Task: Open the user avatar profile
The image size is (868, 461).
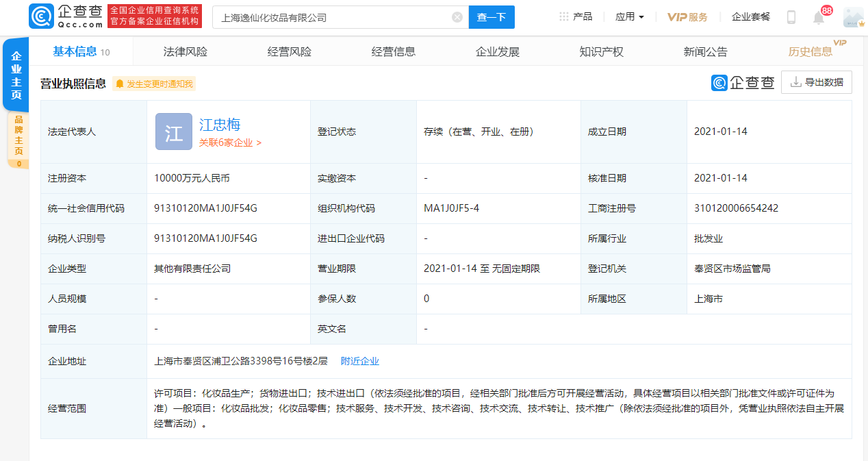Action: (853, 17)
